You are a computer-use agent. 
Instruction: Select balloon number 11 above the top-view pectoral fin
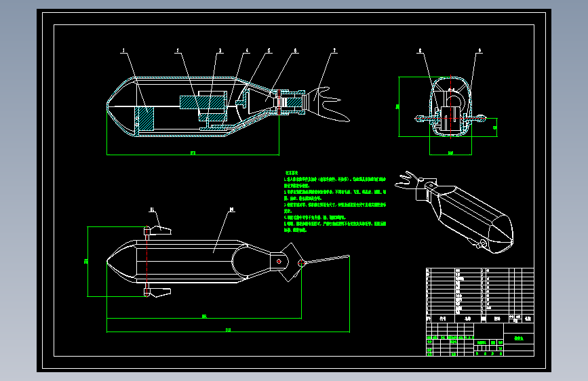(152, 209)
